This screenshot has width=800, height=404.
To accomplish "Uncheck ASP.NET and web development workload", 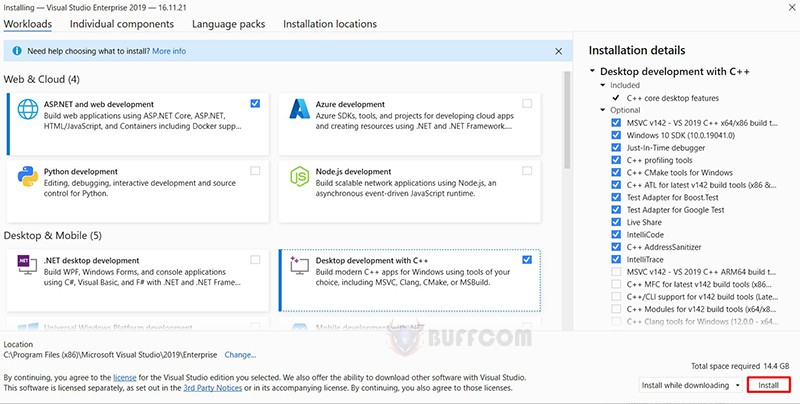I will tap(255, 104).
